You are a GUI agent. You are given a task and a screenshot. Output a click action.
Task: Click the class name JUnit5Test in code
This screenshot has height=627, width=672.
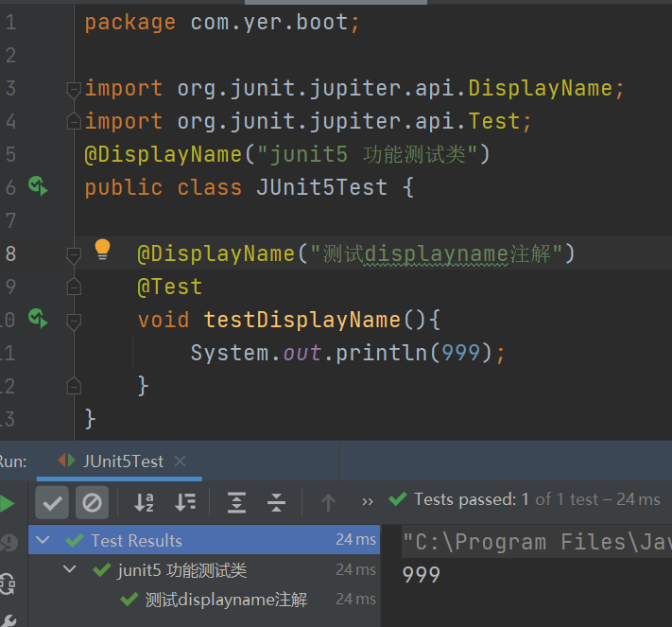322,187
